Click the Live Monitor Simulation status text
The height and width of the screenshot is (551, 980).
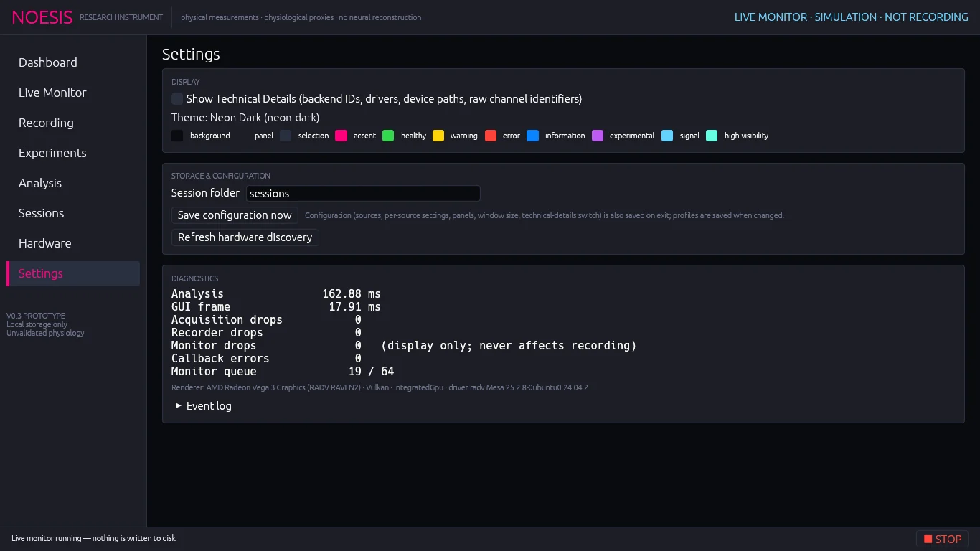[x=851, y=17]
